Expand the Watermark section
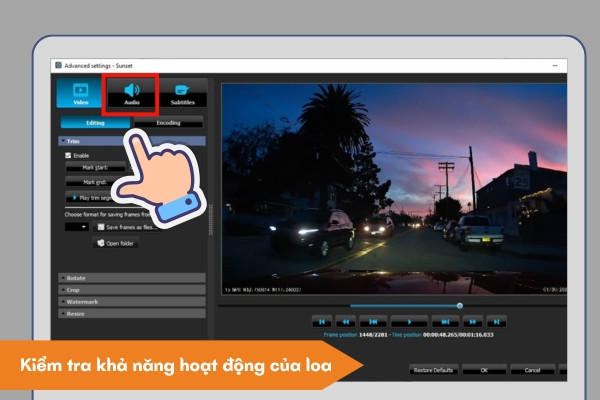The width and height of the screenshot is (600, 400). click(132, 302)
